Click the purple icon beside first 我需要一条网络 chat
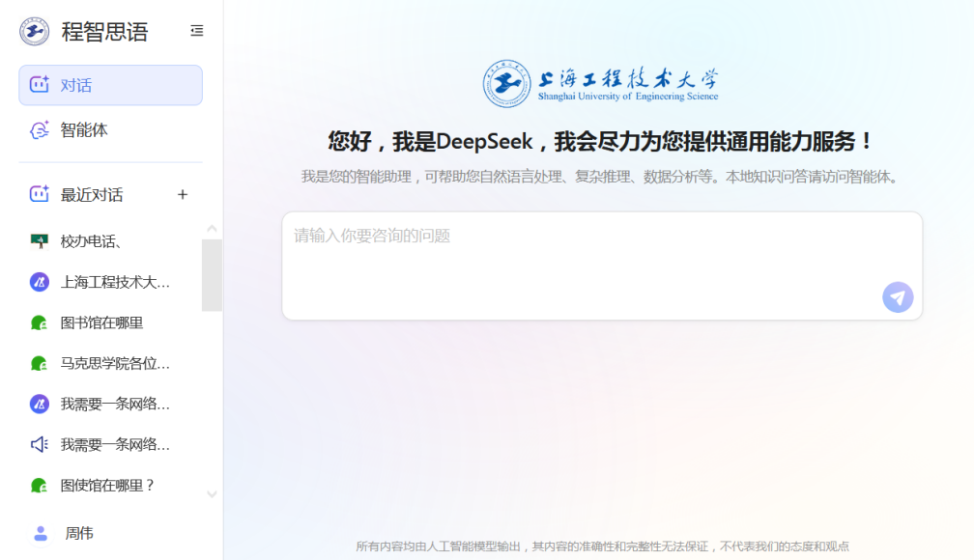The image size is (974, 560). click(39, 404)
